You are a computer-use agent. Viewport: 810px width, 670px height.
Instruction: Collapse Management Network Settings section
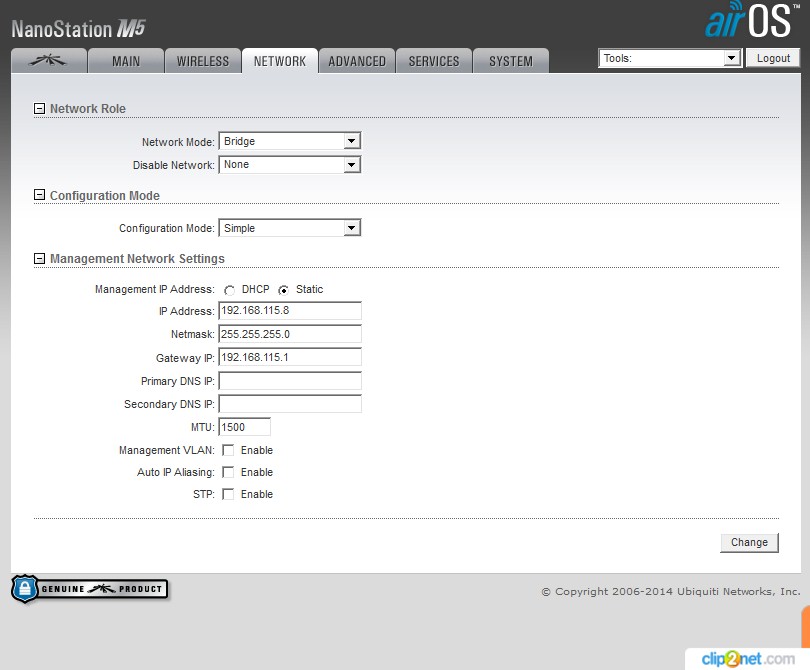tap(39, 258)
